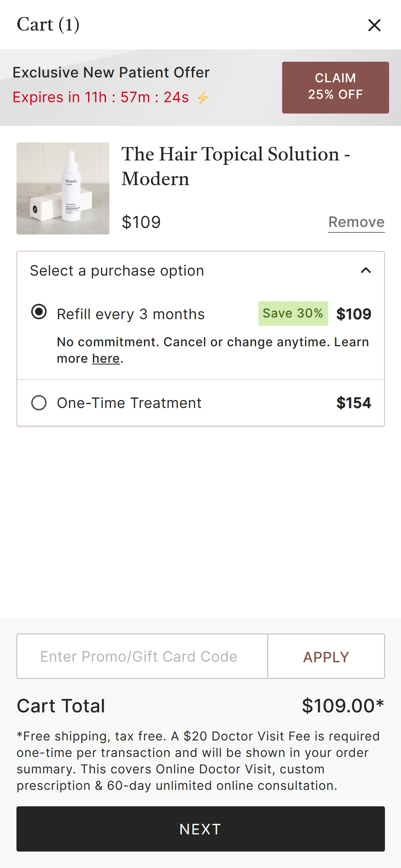Click the product title Hair Topical Solution
Viewport: 401px width, 868px height.
click(x=235, y=166)
